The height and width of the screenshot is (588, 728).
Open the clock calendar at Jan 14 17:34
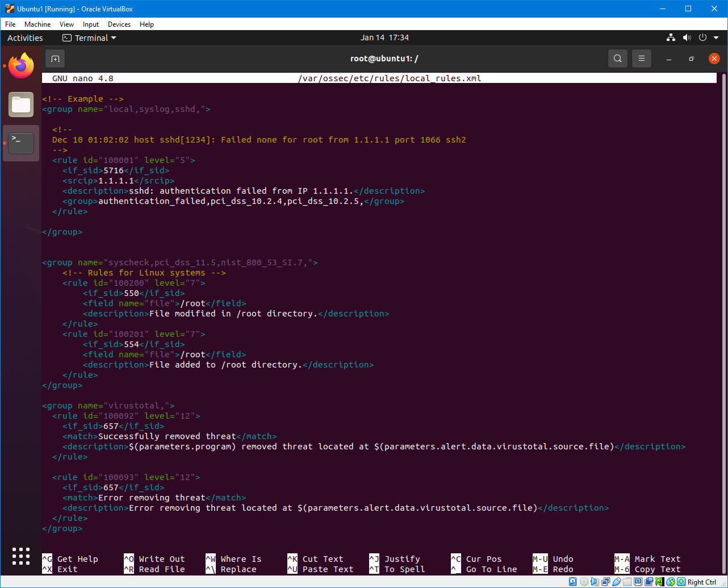point(384,37)
